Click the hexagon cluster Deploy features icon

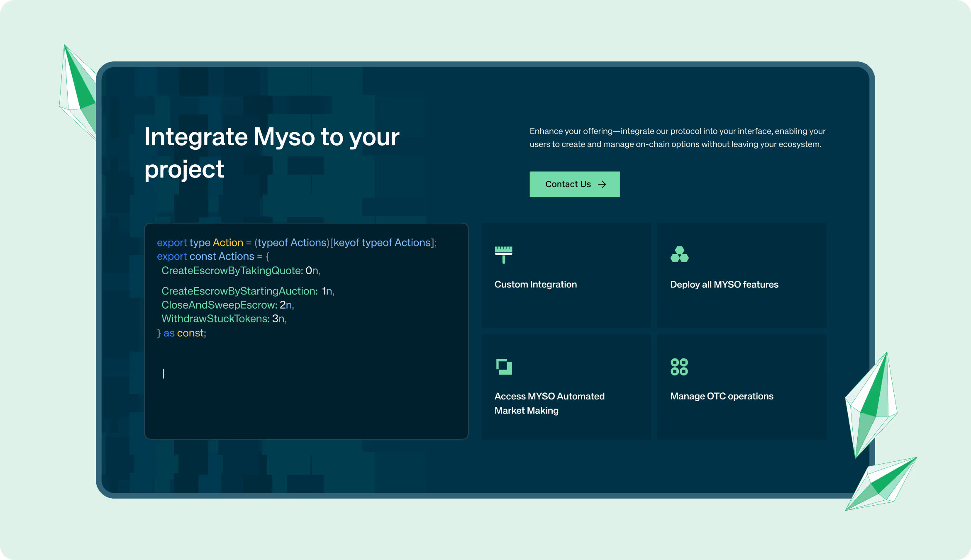[x=679, y=254]
